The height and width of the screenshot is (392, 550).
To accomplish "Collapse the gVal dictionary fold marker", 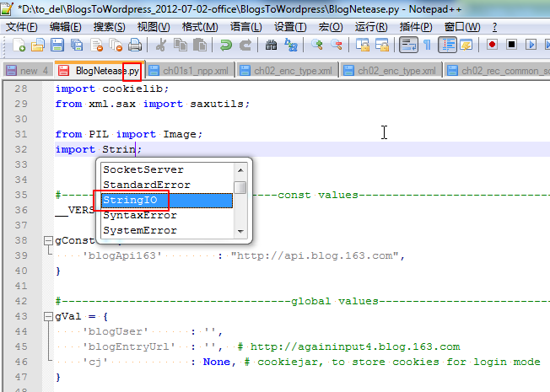I will pos(48,317).
